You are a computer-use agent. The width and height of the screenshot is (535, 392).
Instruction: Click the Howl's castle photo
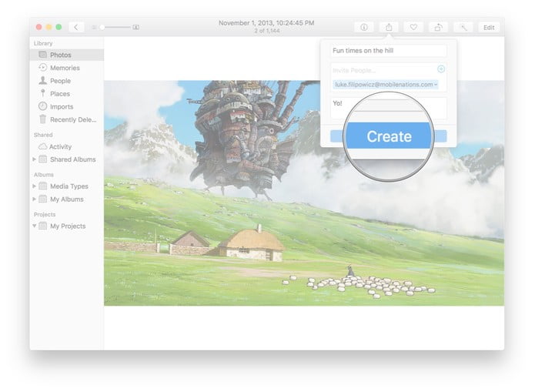[x=304, y=193]
